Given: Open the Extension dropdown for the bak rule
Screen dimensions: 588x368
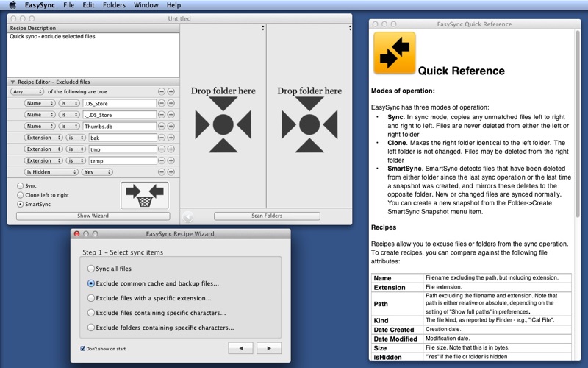Looking at the screenshot, I should point(43,138).
